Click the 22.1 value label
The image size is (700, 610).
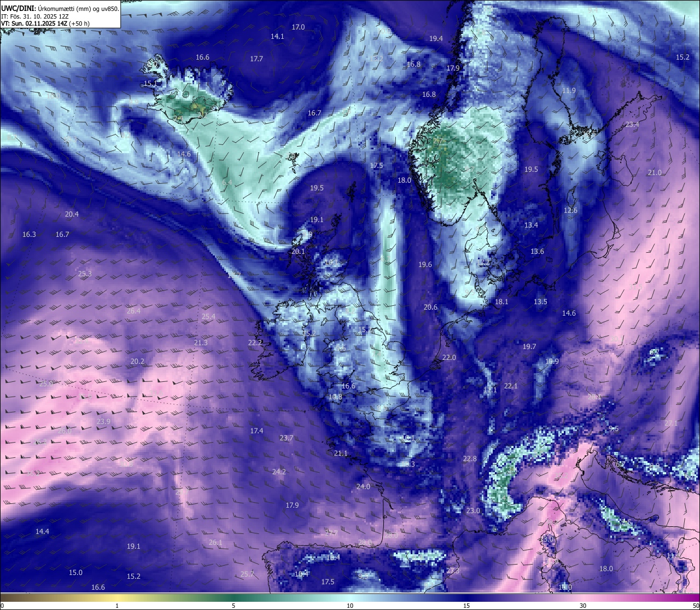pos(511,386)
